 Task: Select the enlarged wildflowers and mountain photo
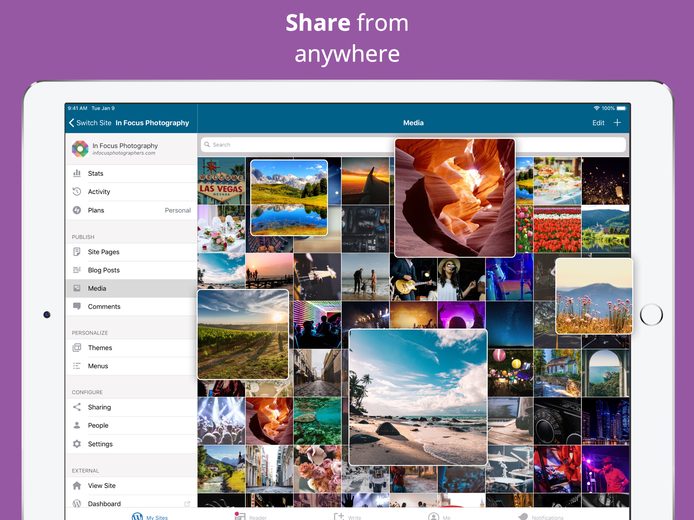[594, 296]
